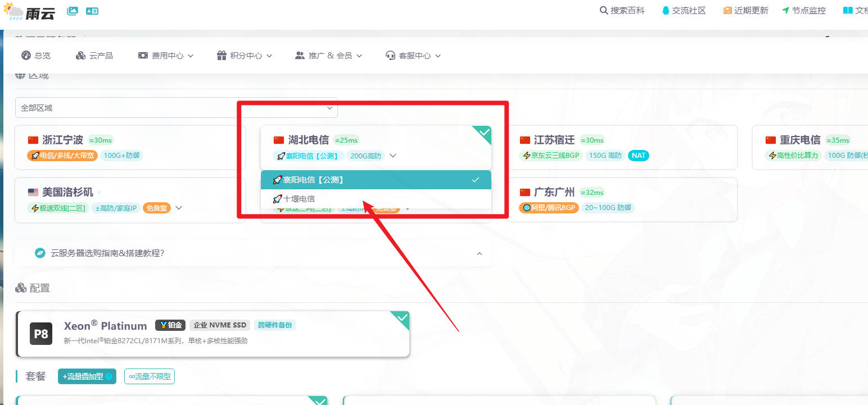Click the P8 Xeon Platinum badge icon
The height and width of the screenshot is (405, 868).
(41, 334)
